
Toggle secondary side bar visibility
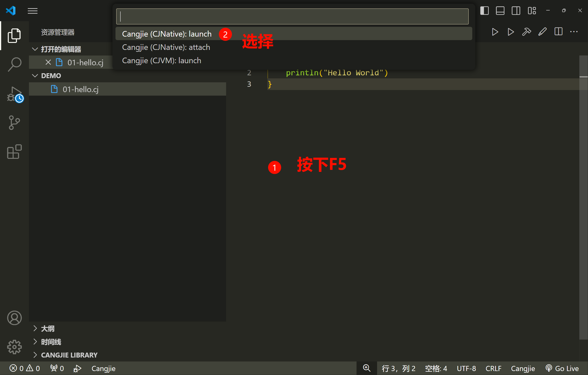pyautogui.click(x=516, y=11)
